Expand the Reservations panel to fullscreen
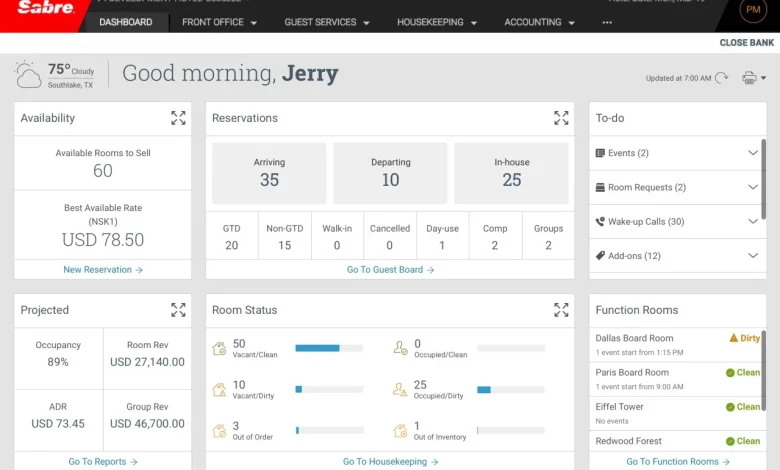 click(x=561, y=118)
